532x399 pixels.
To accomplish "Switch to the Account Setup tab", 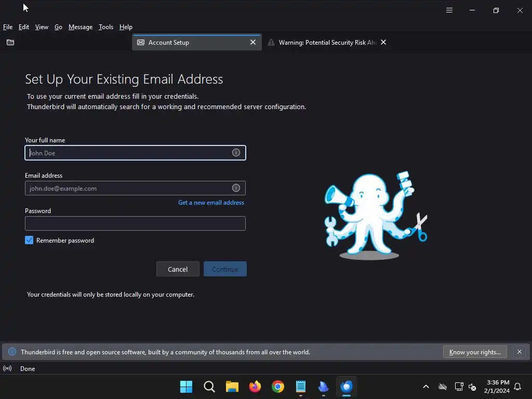I will [x=197, y=43].
